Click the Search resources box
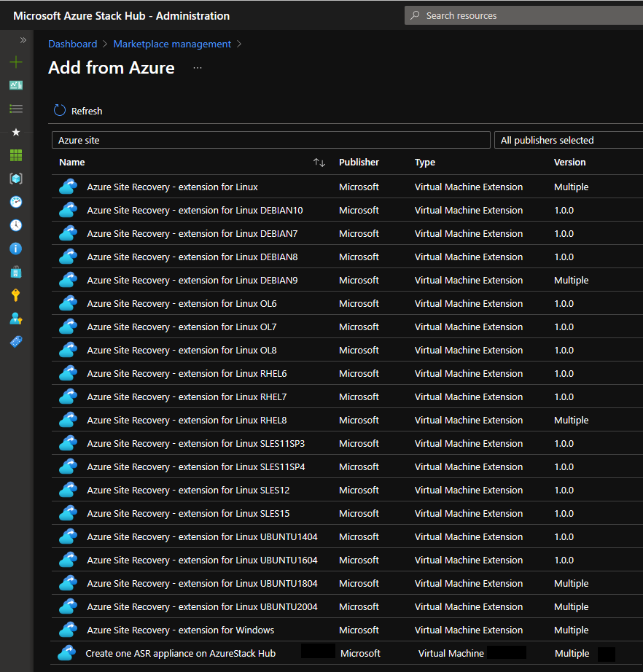 [x=523, y=15]
